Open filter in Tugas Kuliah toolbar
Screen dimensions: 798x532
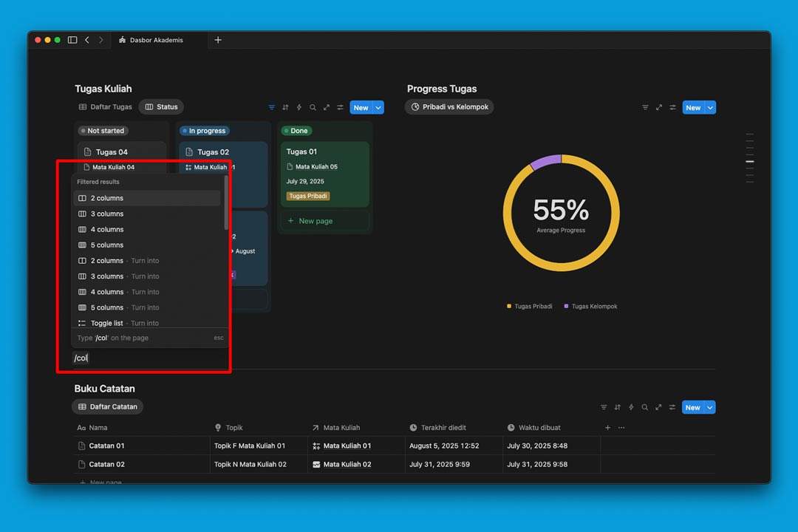[x=272, y=107]
